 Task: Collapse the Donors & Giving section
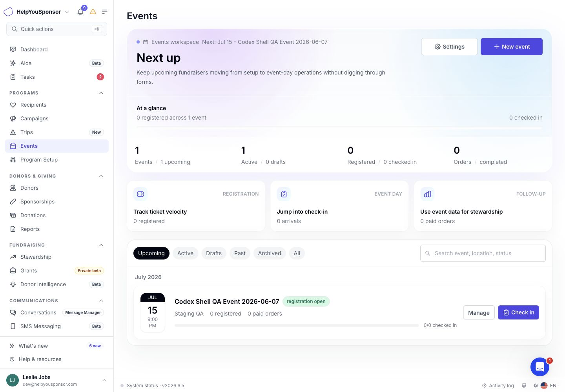click(101, 176)
